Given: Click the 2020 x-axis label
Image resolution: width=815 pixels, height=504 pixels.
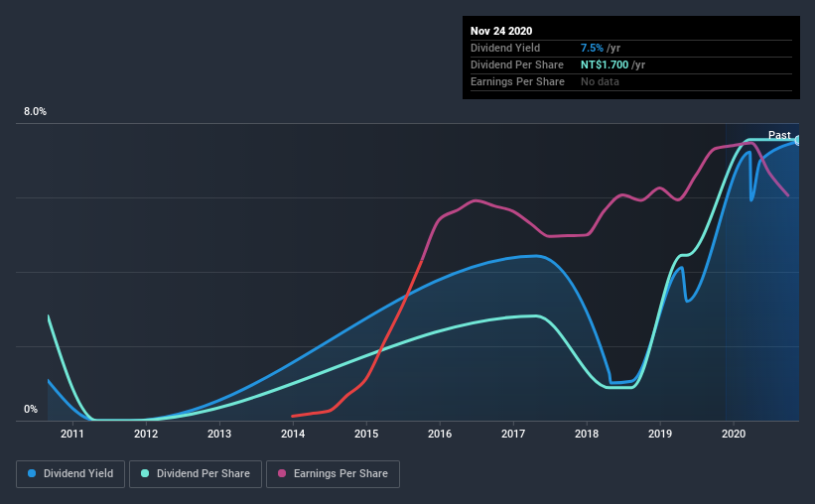Looking at the screenshot, I should [x=734, y=434].
